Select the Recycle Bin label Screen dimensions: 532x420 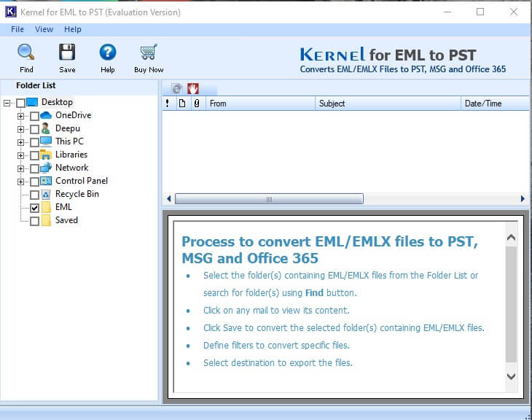(77, 194)
